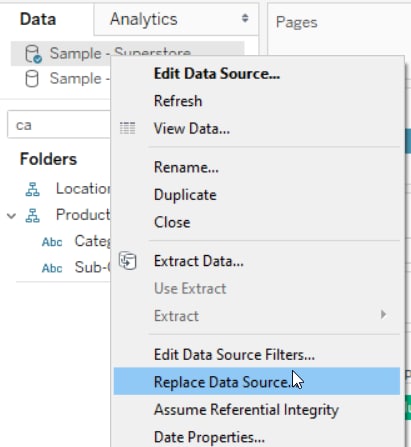Screen dimensions: 411x447
Task: Click the primary Sample - Superstore database icon
Action: [33, 54]
